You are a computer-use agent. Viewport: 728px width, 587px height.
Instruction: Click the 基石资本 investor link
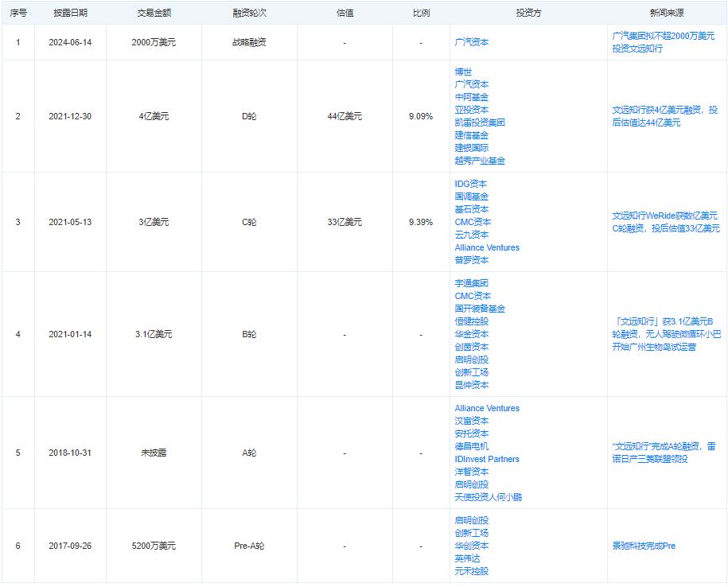(x=471, y=209)
